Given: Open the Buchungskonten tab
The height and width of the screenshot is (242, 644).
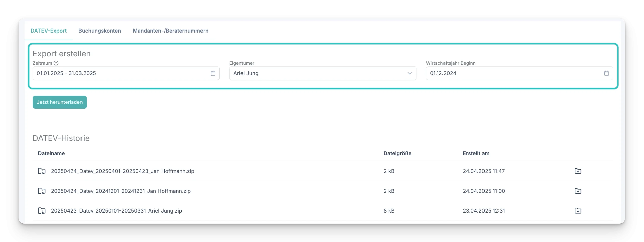Looking at the screenshot, I should tap(100, 31).
